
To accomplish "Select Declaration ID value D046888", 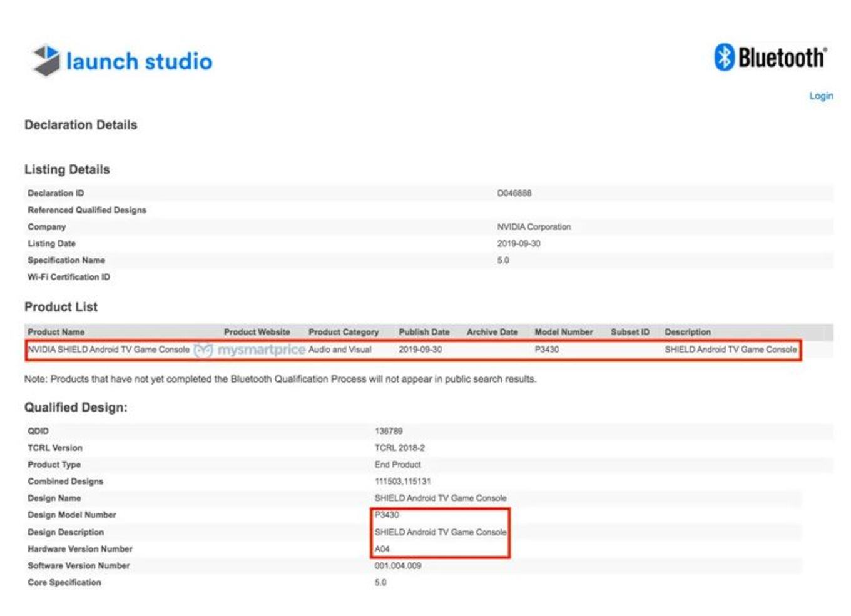I will [514, 193].
